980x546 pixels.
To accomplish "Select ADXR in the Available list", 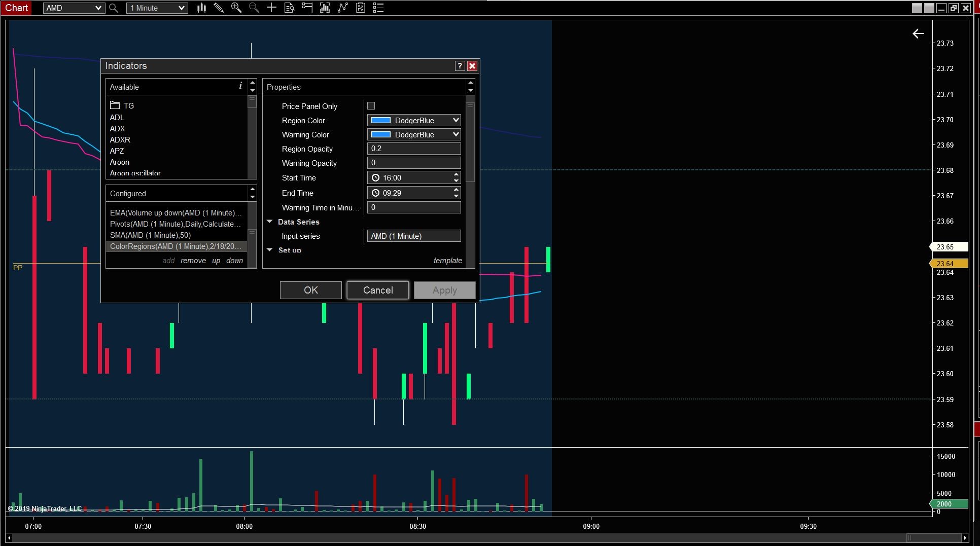I will pos(120,140).
